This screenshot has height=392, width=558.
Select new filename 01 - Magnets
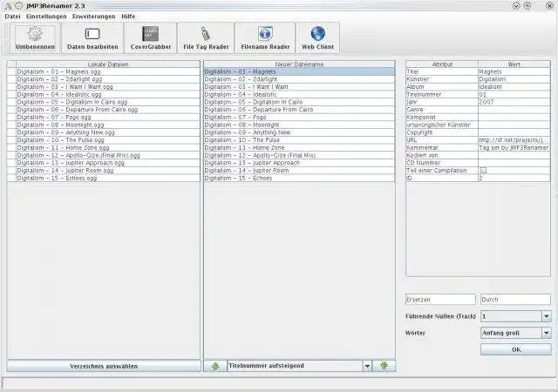[299, 71]
